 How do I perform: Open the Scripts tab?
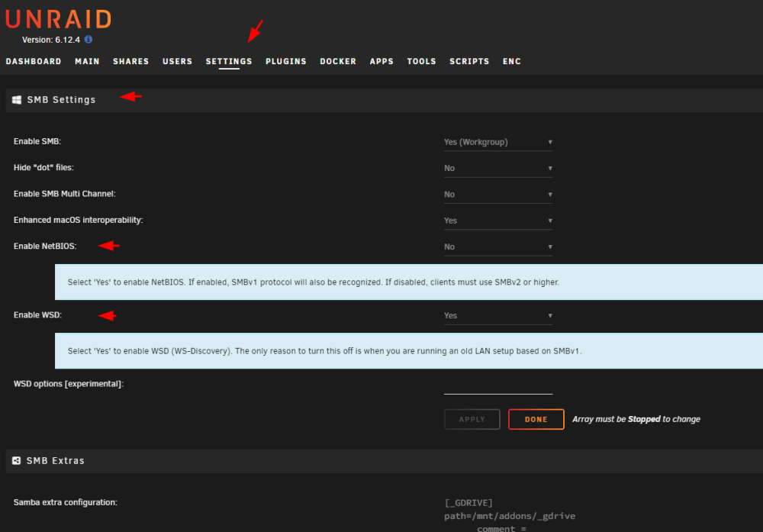click(x=469, y=61)
